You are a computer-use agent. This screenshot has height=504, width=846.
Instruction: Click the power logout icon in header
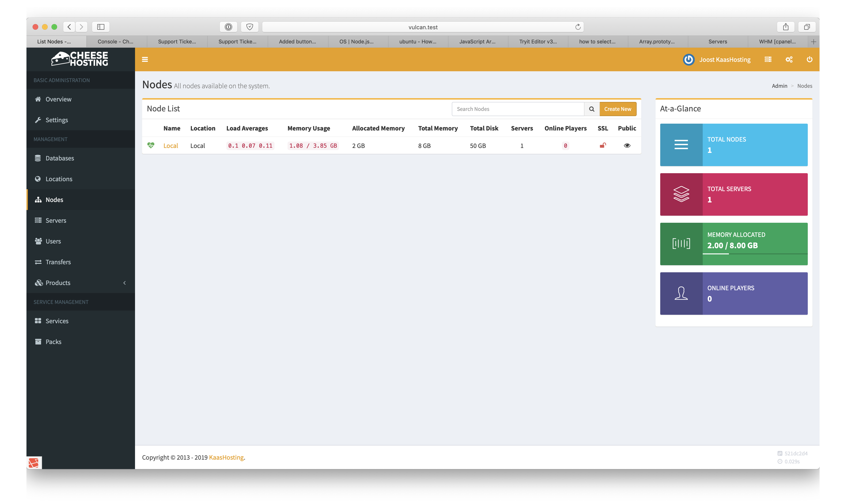[810, 59]
